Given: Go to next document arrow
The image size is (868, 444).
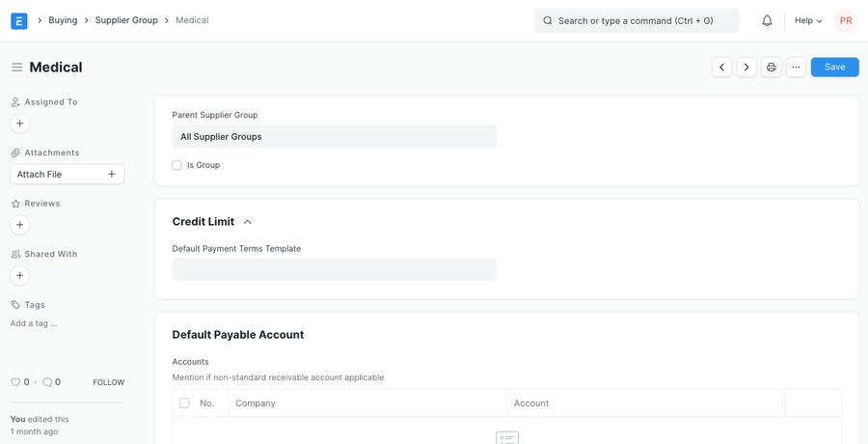Looking at the screenshot, I should 746,68.
